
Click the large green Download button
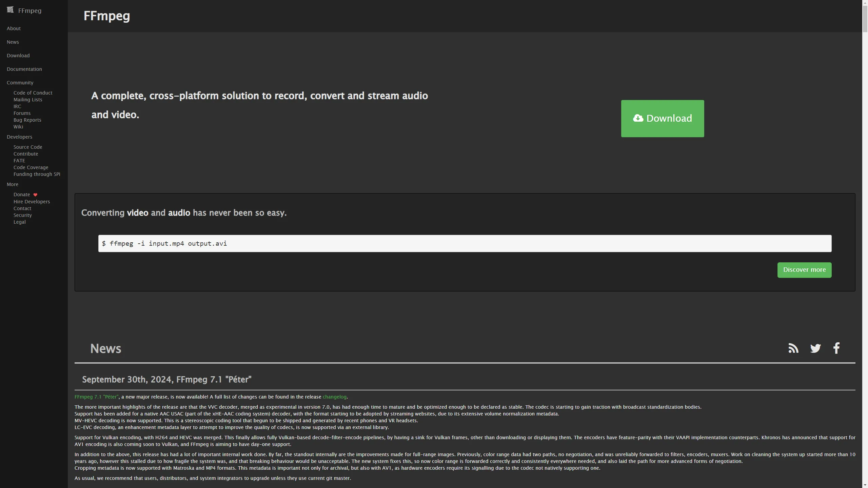(663, 119)
